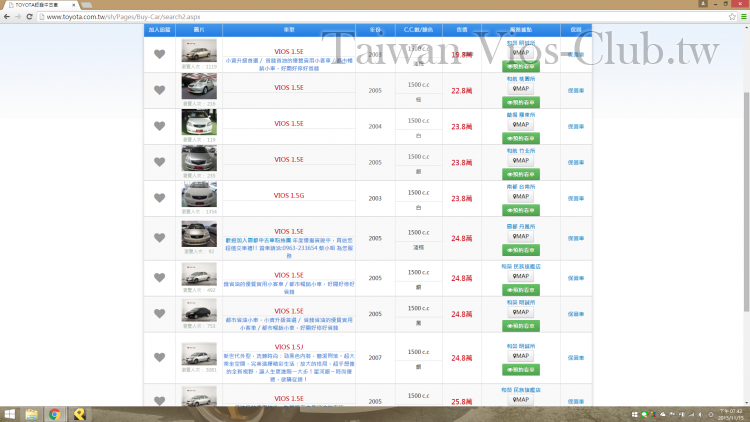The image size is (750, 422).
Task: Open the VIOS 1.5E link priced 19.8萬
Action: [x=288, y=52]
